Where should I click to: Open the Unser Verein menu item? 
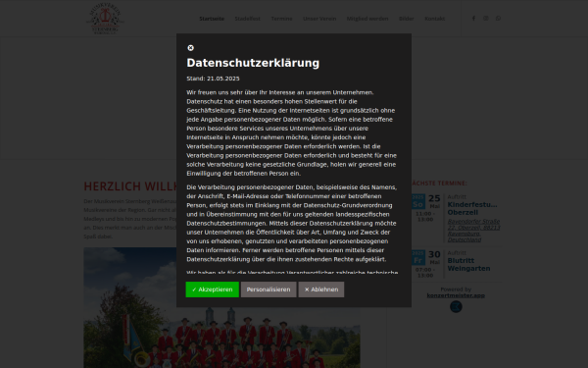click(x=319, y=19)
